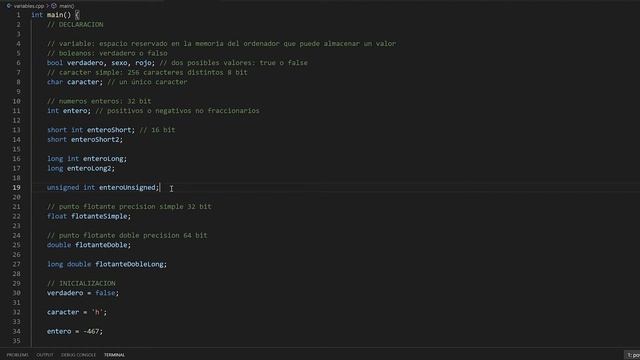Click the "false" value on line 30
This screenshot has width=640, height=360.
[x=105, y=293]
